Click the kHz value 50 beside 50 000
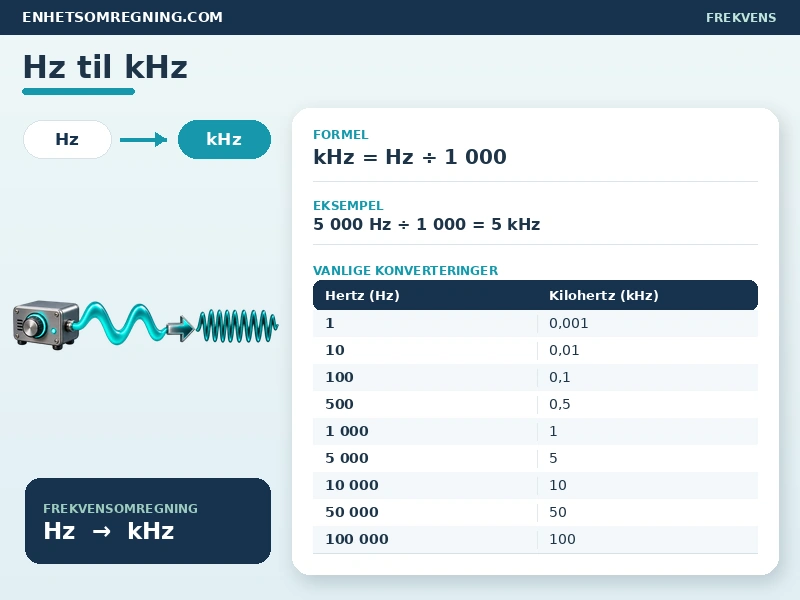Screen dimensions: 800x600 click(558, 513)
